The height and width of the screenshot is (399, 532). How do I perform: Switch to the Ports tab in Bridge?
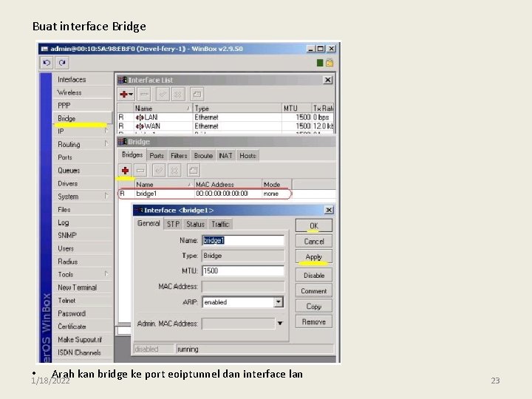pos(157,156)
